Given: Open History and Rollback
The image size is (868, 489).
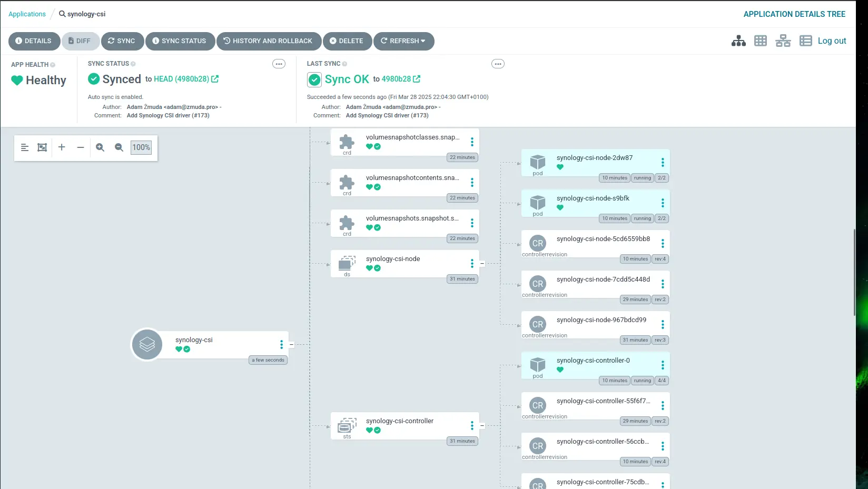Looking at the screenshot, I should point(269,41).
